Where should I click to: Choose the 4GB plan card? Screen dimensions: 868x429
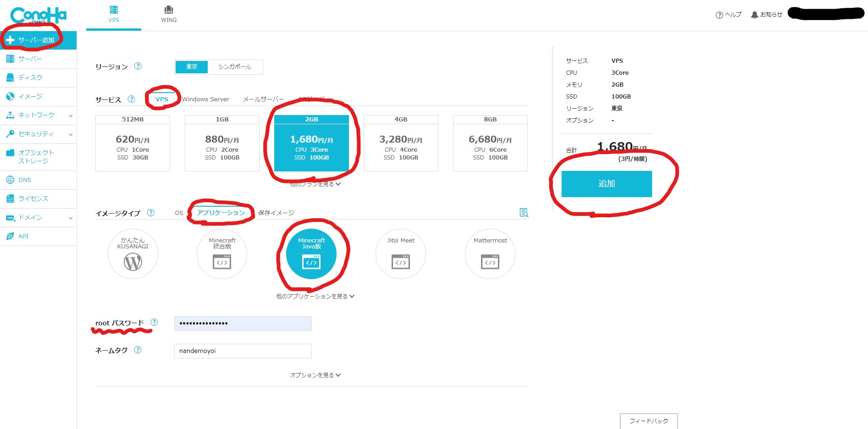401,143
